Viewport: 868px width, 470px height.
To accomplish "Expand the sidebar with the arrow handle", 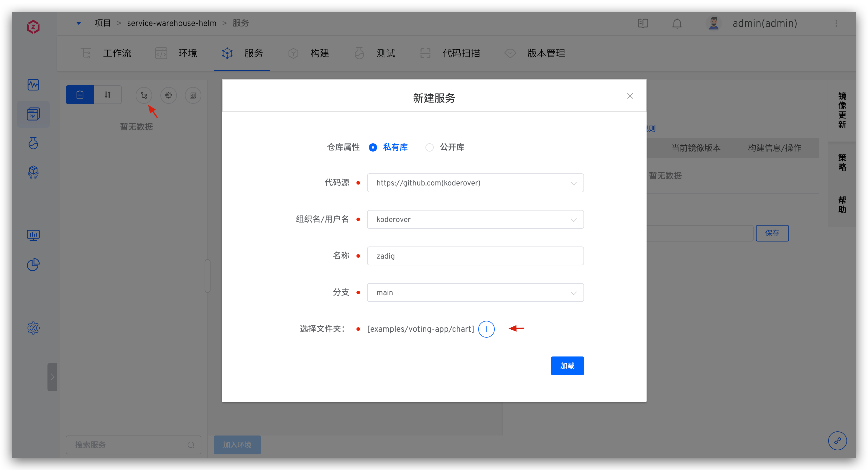I will coord(52,377).
